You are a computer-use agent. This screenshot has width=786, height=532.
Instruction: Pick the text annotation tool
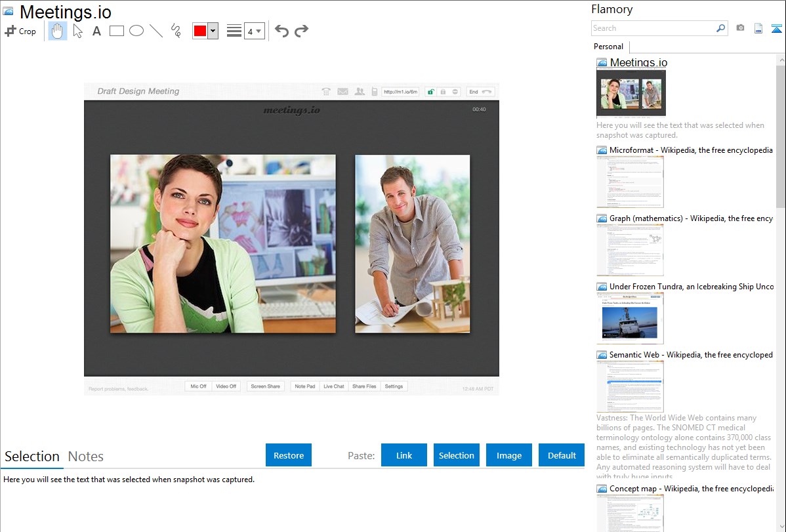point(96,31)
